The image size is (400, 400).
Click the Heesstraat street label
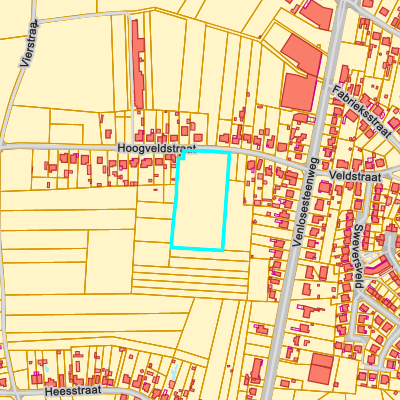(x=73, y=391)
